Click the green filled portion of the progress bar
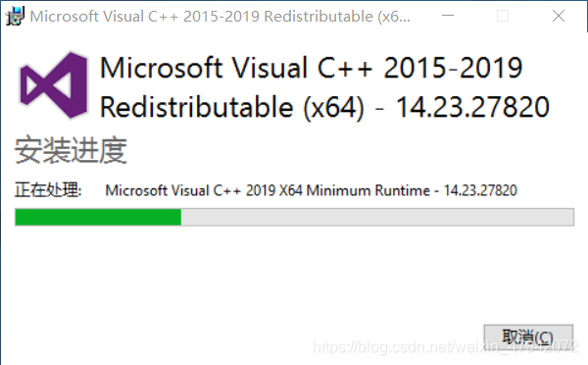The height and width of the screenshot is (365, 588). point(98,217)
